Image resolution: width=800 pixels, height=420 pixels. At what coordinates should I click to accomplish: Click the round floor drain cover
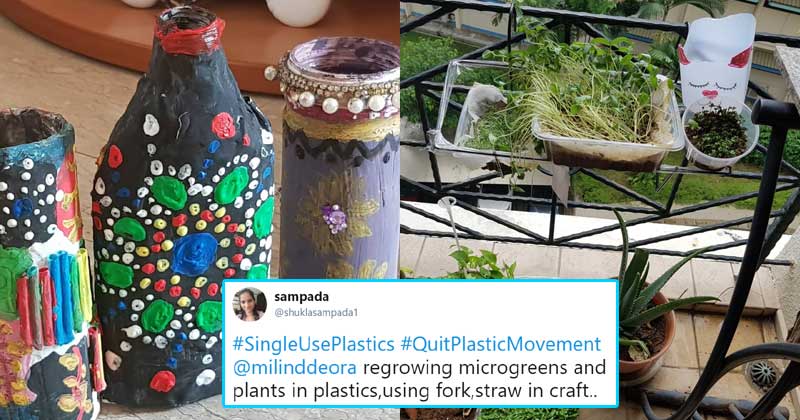(762, 376)
